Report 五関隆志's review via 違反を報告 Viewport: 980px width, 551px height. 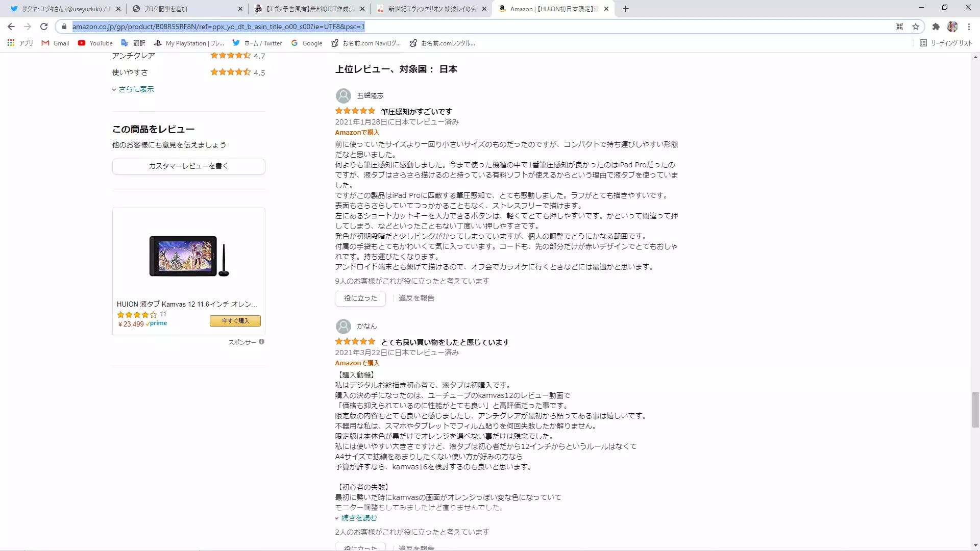point(416,298)
